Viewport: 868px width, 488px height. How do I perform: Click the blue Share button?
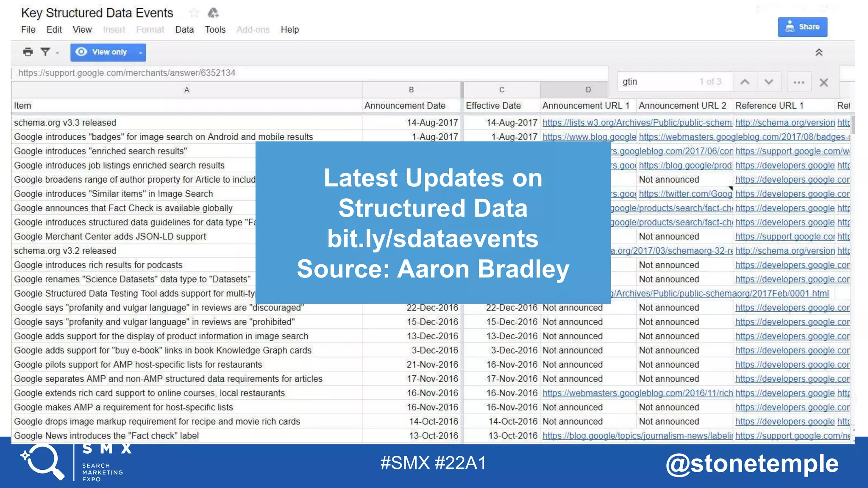(802, 27)
